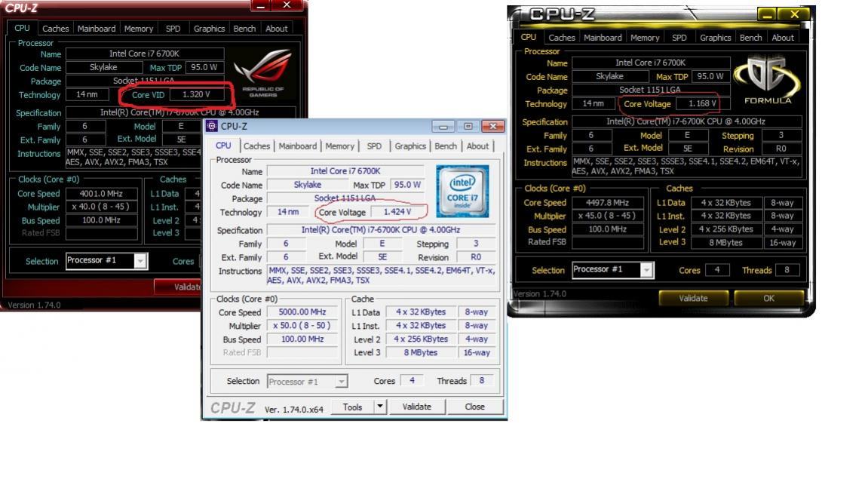
Task: Select CPU tab in red ROG window
Action: [x=22, y=28]
